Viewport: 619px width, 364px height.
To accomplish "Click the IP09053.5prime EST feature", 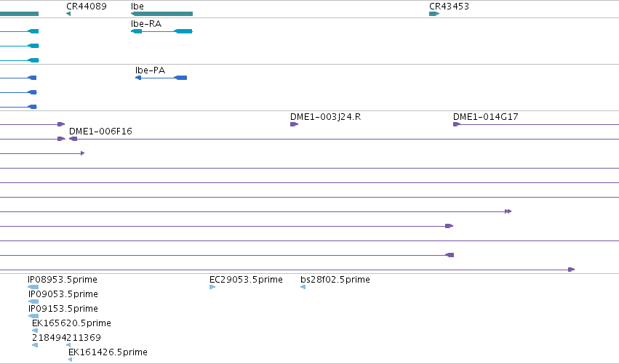I will click(x=33, y=302).
